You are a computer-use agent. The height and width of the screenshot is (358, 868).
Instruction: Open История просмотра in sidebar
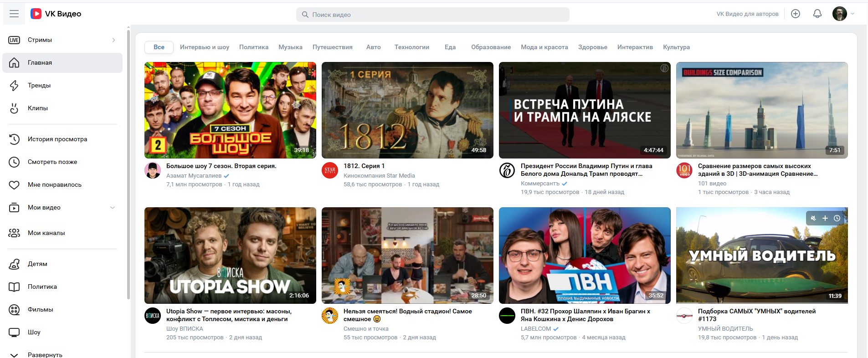(57, 139)
